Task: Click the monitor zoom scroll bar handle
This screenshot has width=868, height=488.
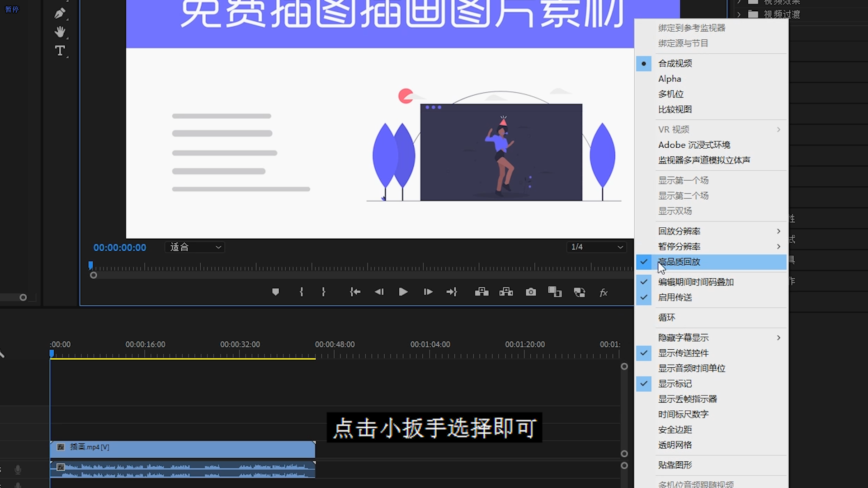Action: pyautogui.click(x=93, y=275)
